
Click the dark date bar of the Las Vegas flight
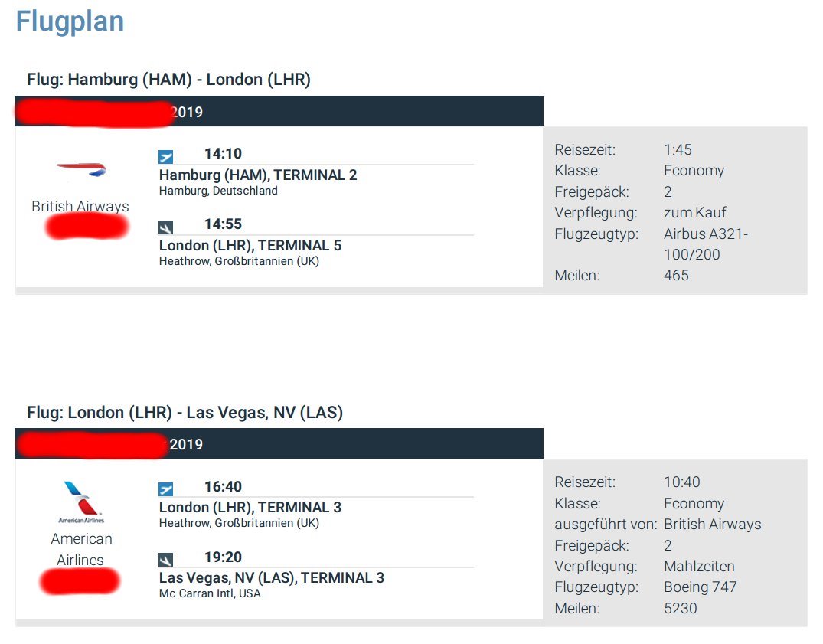[367, 444]
